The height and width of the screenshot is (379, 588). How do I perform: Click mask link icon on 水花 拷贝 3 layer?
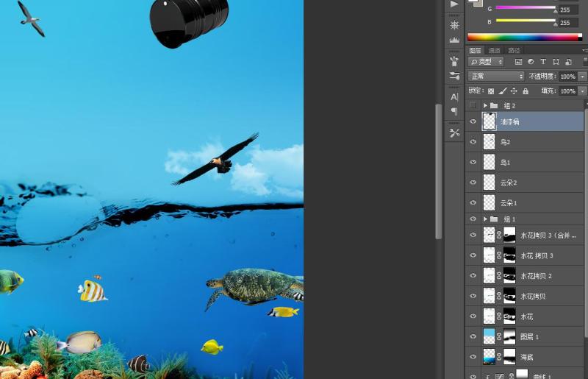pyautogui.click(x=499, y=255)
